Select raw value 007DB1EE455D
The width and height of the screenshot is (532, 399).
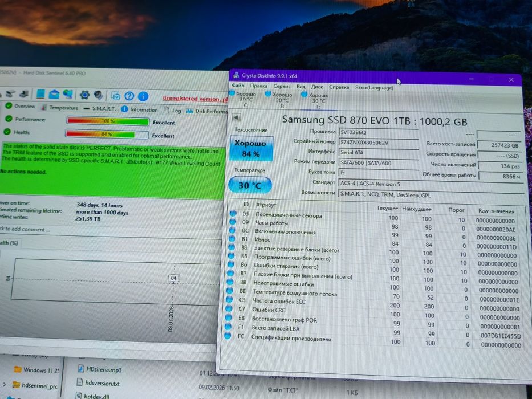coord(501,336)
